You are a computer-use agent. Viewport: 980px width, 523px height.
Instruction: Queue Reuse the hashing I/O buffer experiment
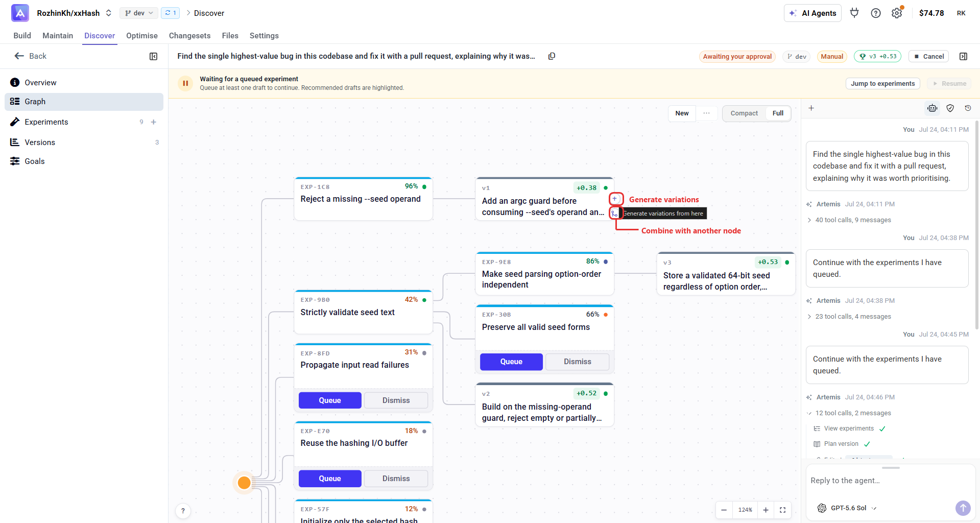pyautogui.click(x=330, y=479)
